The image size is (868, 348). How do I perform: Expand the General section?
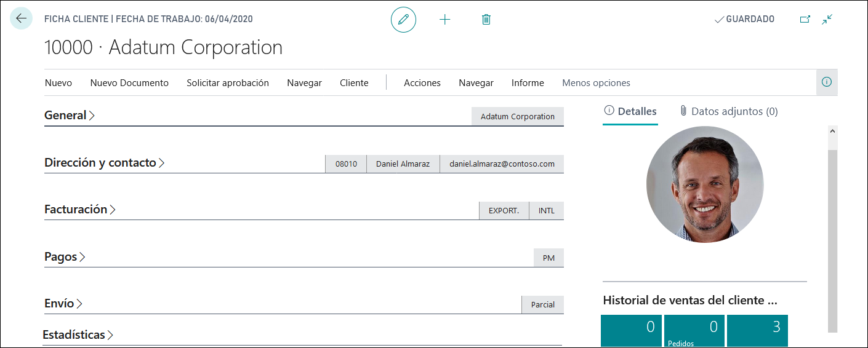pos(70,115)
